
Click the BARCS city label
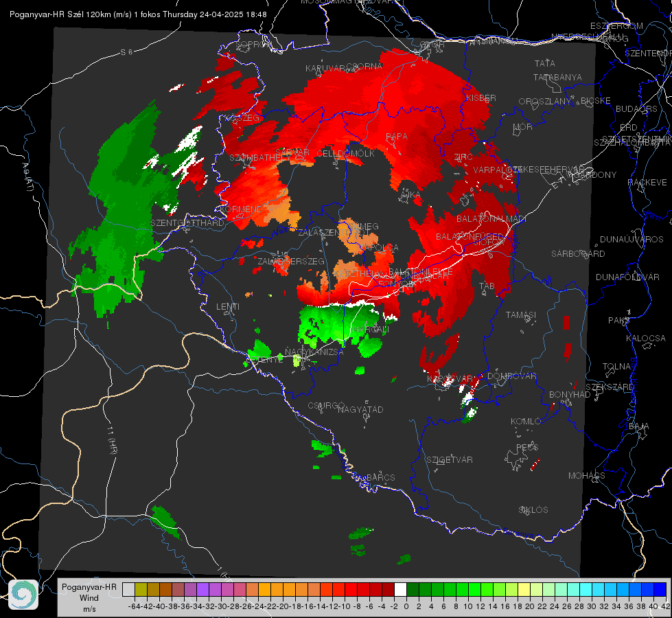(380, 478)
